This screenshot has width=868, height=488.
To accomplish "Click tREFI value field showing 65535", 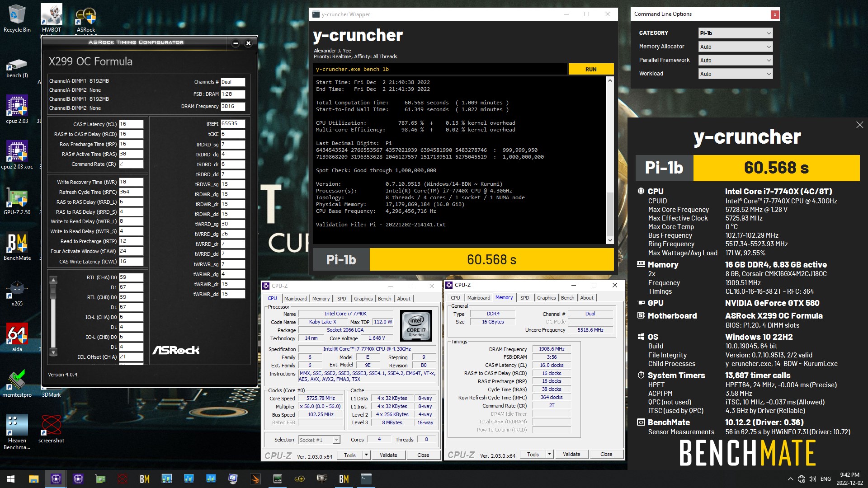I will 233,124.
